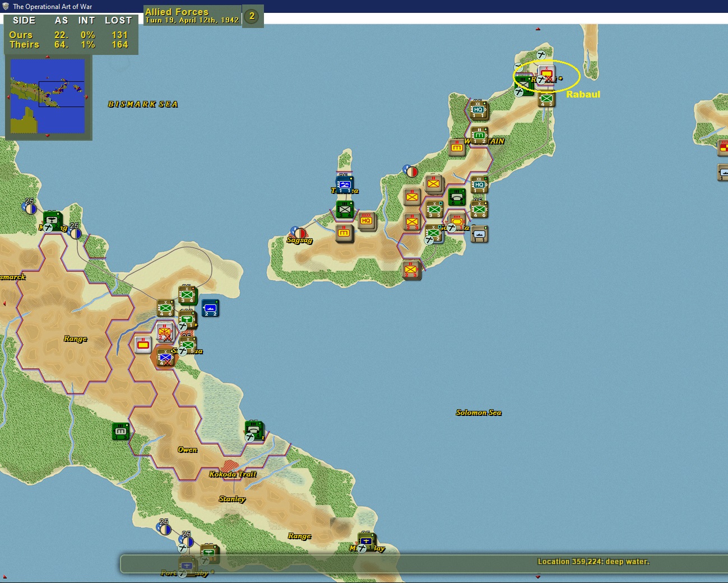Image resolution: width=728 pixels, height=583 pixels.
Task: Select the green X-2 infantry with airfield marker
Action: [x=434, y=233]
